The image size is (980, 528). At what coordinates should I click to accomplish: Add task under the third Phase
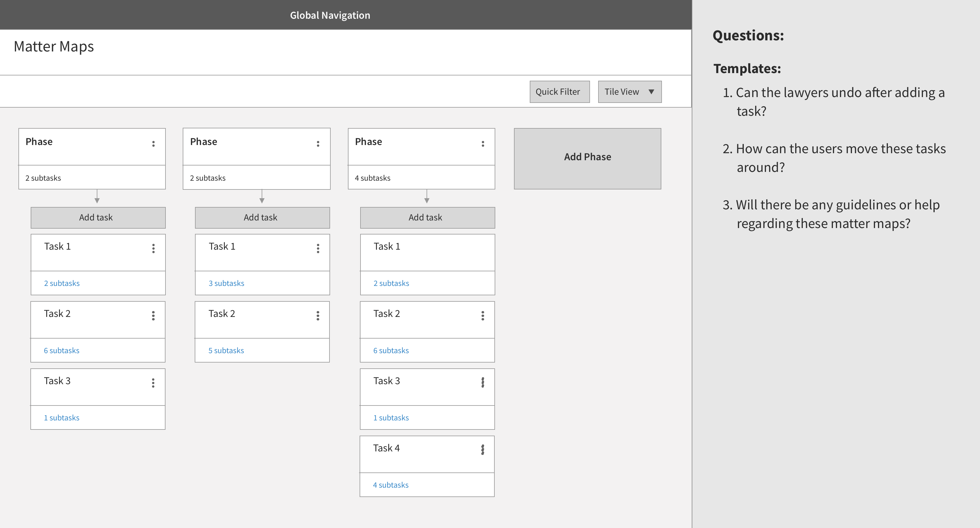coord(427,218)
